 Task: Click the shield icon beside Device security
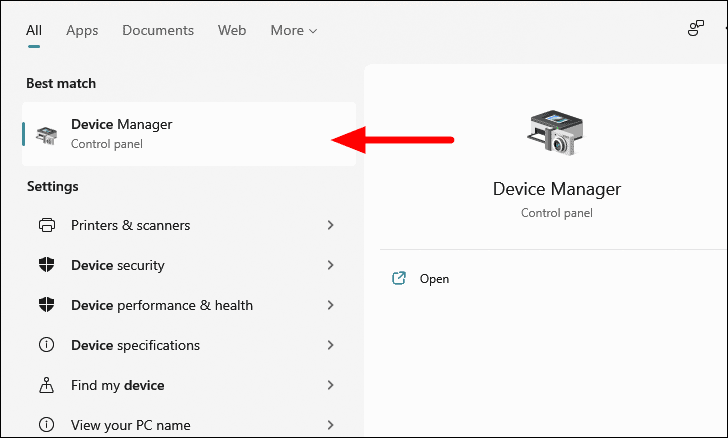pyautogui.click(x=46, y=265)
